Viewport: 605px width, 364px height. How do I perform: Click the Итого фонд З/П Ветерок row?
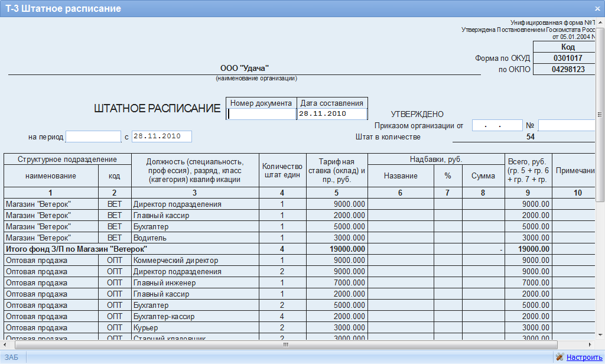[77, 249]
